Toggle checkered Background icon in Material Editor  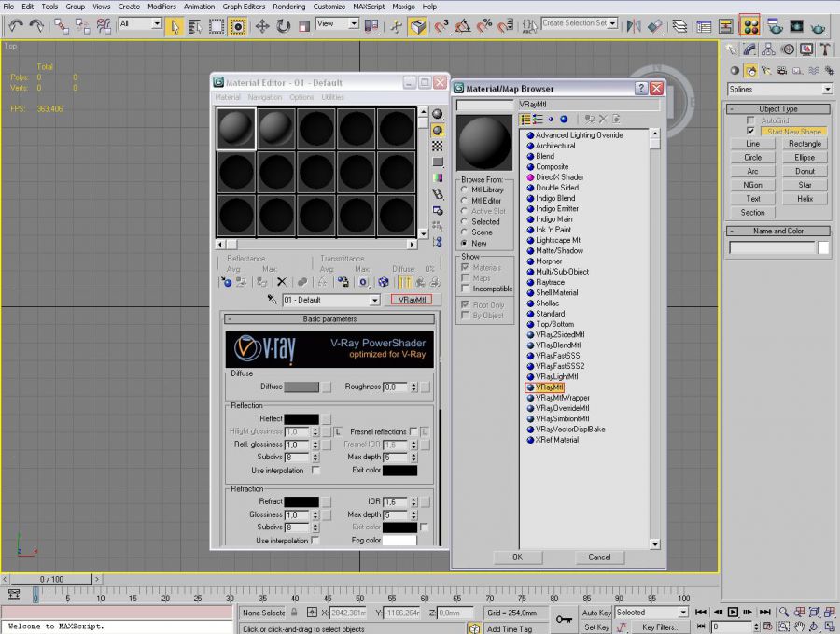coord(438,146)
